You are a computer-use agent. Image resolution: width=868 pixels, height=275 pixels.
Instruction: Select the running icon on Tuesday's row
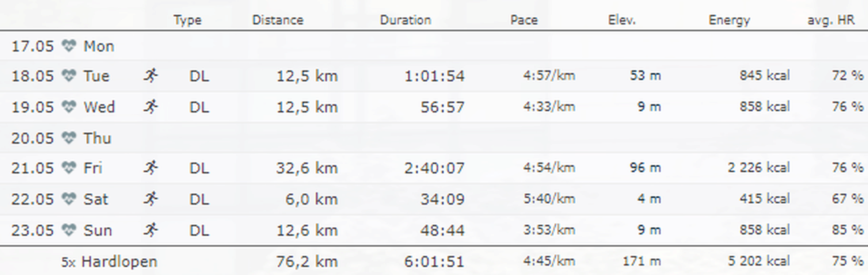[x=151, y=75]
